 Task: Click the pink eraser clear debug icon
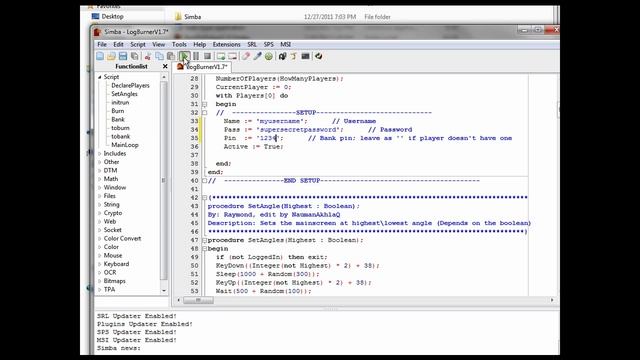pos(246,56)
